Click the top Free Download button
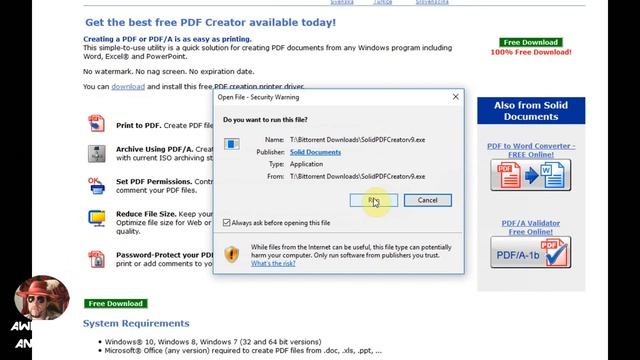This screenshot has width=640, height=360. [531, 42]
